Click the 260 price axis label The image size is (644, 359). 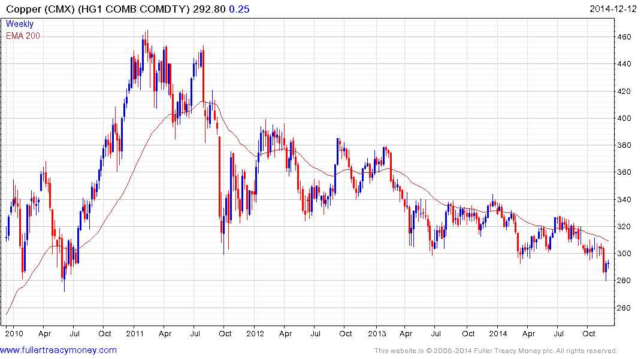click(x=624, y=308)
